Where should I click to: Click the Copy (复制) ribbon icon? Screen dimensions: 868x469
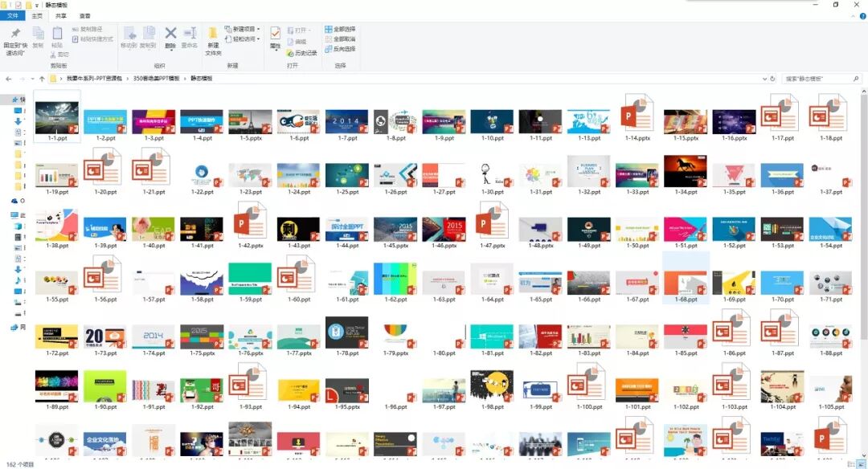click(38, 35)
